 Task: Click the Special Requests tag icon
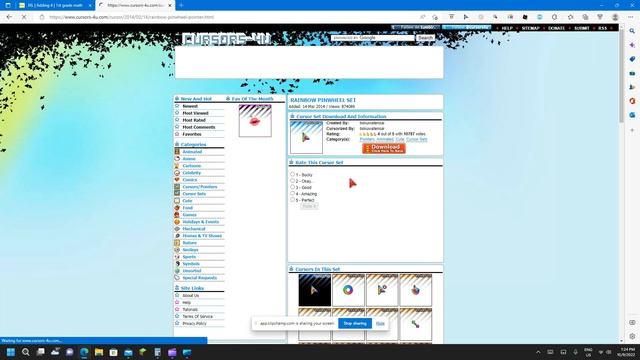click(177, 278)
